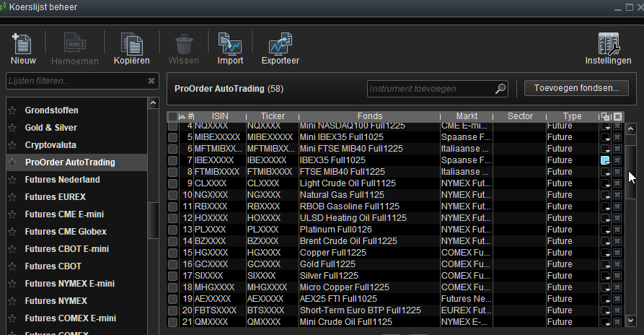Check the Silver Full1225 row box
The height and width of the screenshot is (335, 644).
click(172, 276)
